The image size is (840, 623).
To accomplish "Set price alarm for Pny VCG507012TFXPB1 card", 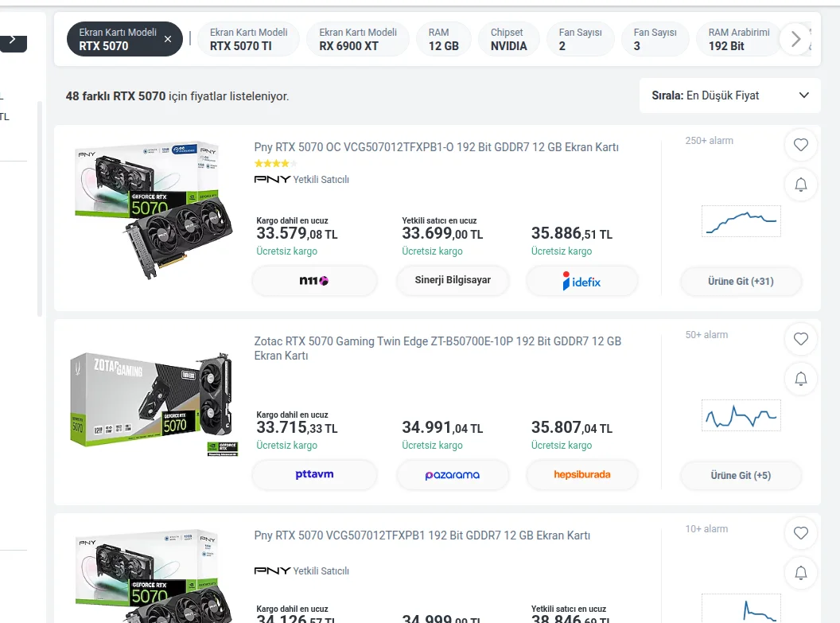I will coord(801,573).
